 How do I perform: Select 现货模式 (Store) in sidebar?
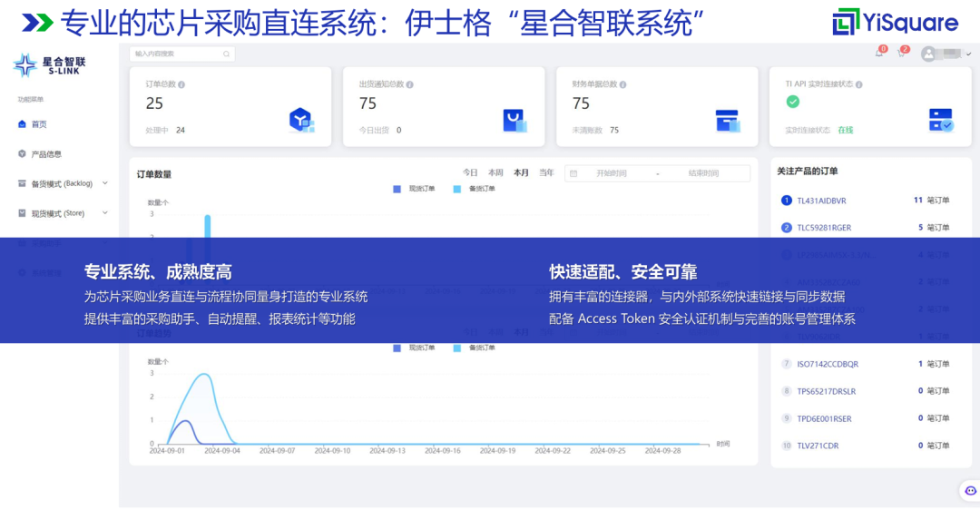(x=57, y=214)
